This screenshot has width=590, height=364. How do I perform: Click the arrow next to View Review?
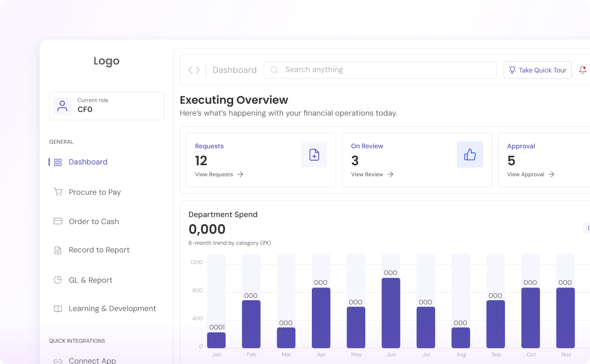click(x=390, y=175)
